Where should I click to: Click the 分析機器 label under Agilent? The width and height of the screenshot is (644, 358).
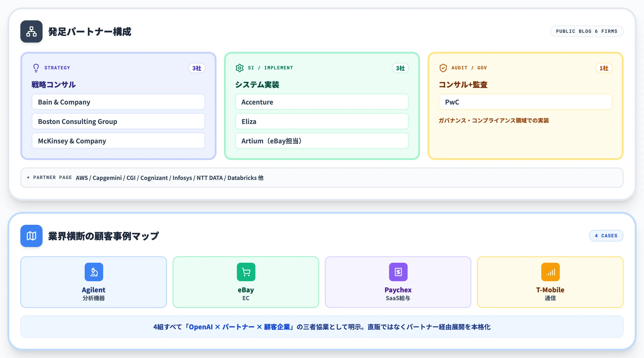tap(94, 298)
